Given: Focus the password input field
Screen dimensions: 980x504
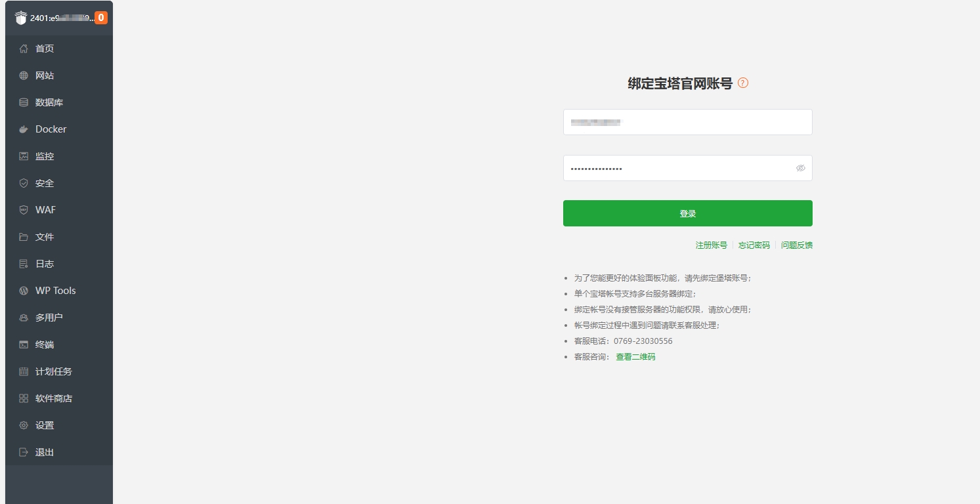Looking at the screenshot, I should [688, 168].
